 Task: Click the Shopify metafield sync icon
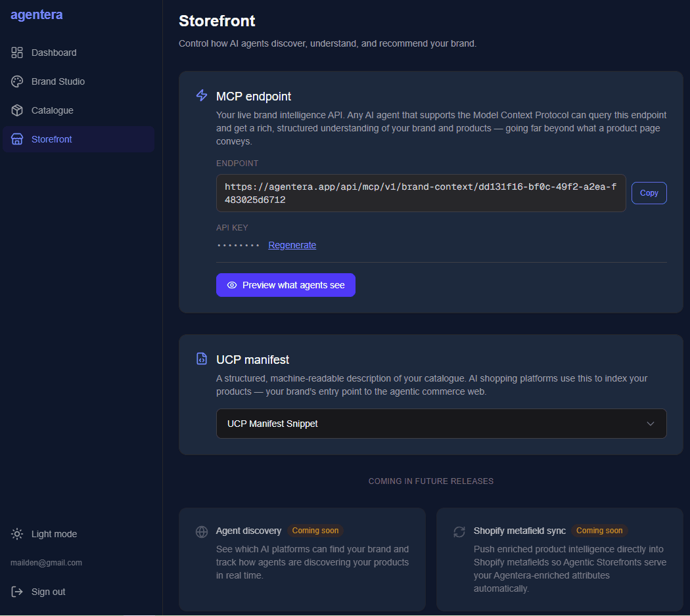point(459,532)
